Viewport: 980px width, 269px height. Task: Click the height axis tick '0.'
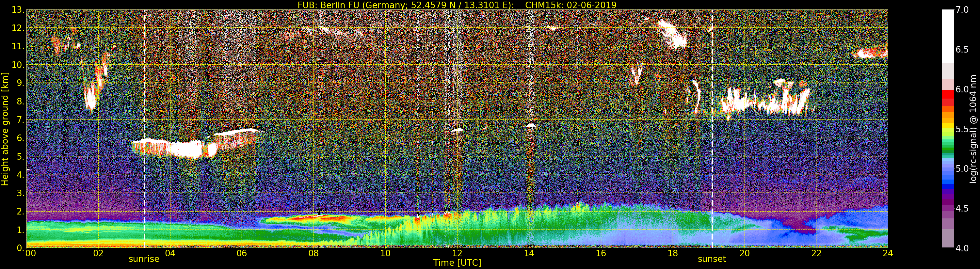click(20, 248)
